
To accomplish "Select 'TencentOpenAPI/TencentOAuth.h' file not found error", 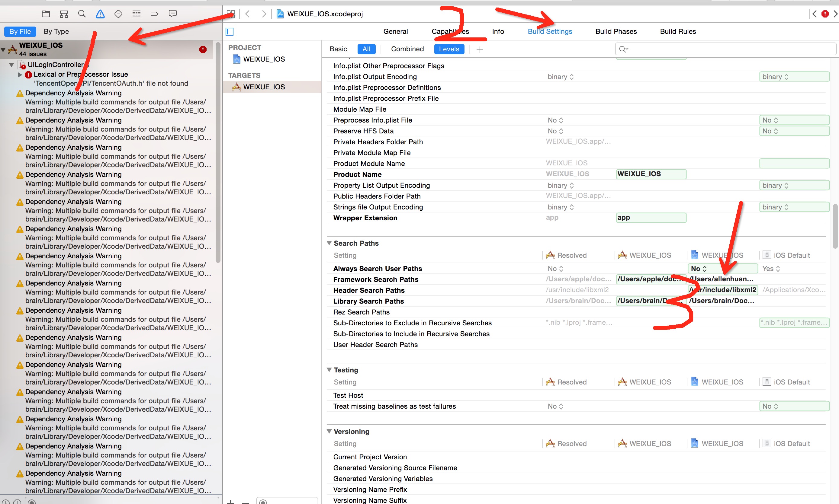I will click(x=111, y=84).
